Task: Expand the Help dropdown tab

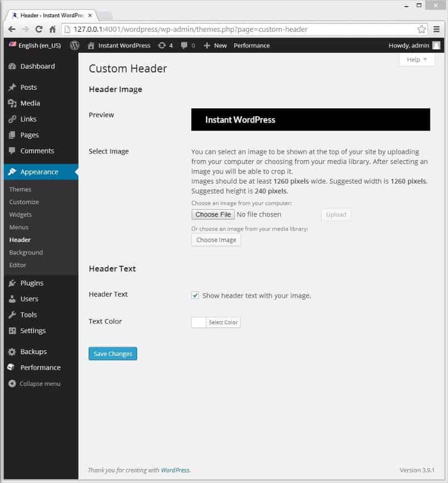Action: (x=417, y=60)
